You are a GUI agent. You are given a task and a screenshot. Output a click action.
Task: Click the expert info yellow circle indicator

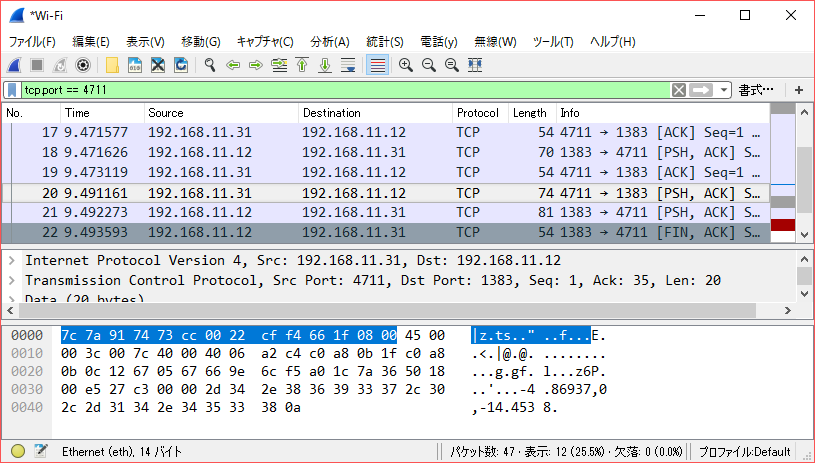pyautogui.click(x=18, y=451)
